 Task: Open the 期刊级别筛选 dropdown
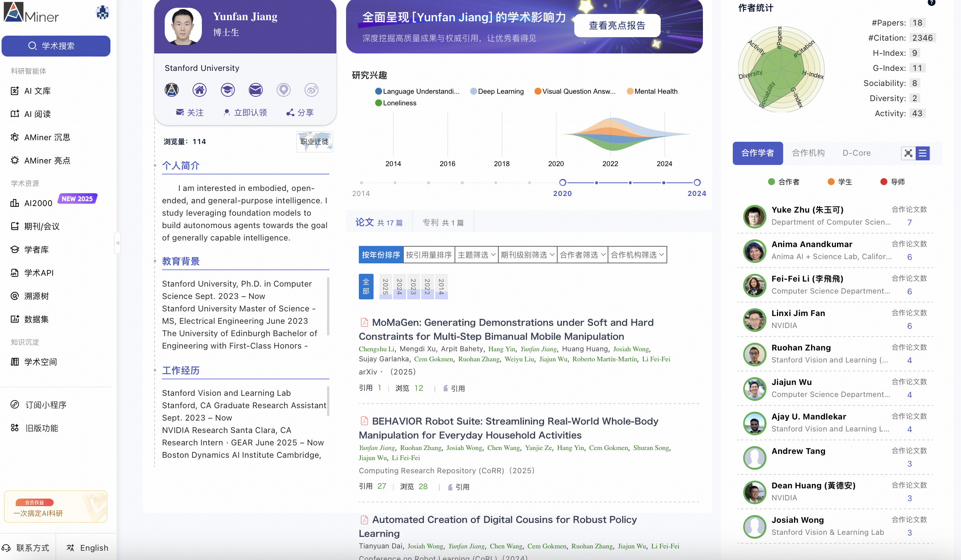point(527,255)
